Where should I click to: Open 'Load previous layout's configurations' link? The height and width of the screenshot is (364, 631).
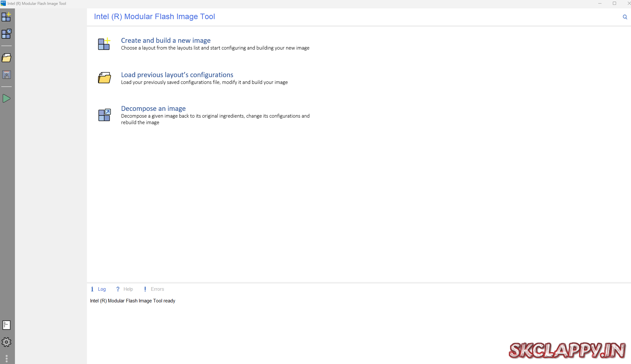coord(177,75)
